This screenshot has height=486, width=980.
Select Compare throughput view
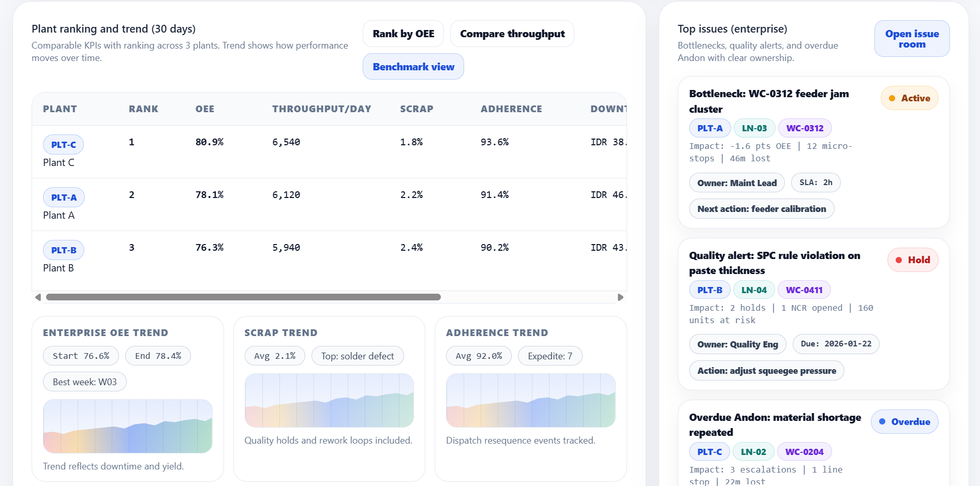[512, 34]
